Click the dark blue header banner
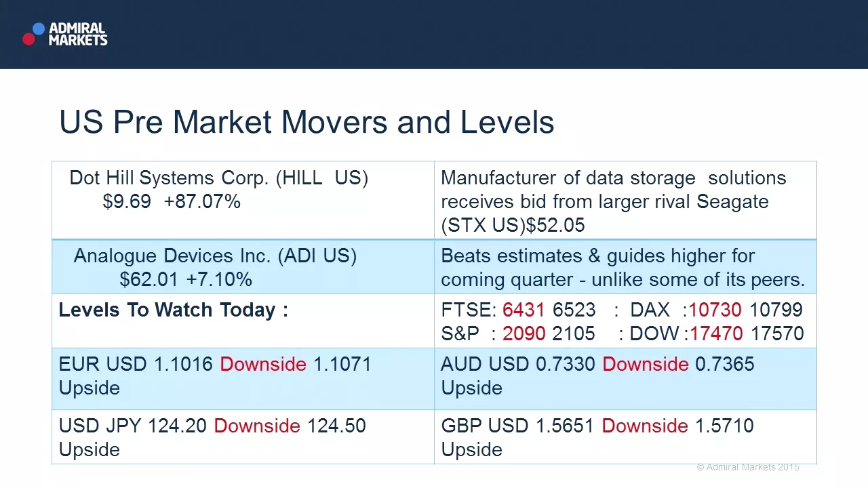The image size is (868, 488). [x=434, y=34]
